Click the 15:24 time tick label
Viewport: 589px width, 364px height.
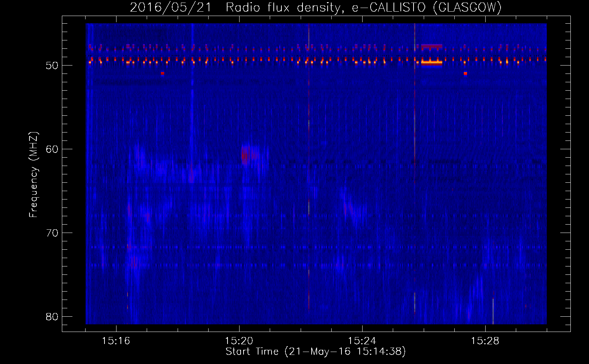pos(362,341)
